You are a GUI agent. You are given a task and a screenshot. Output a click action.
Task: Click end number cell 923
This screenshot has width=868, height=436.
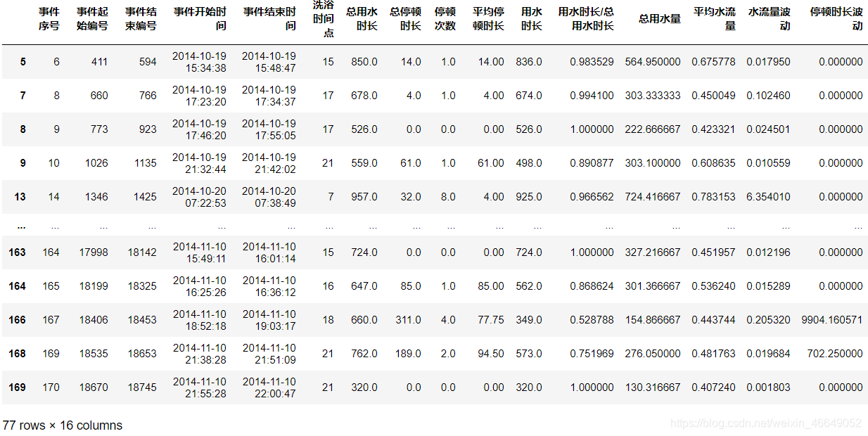[x=148, y=129]
